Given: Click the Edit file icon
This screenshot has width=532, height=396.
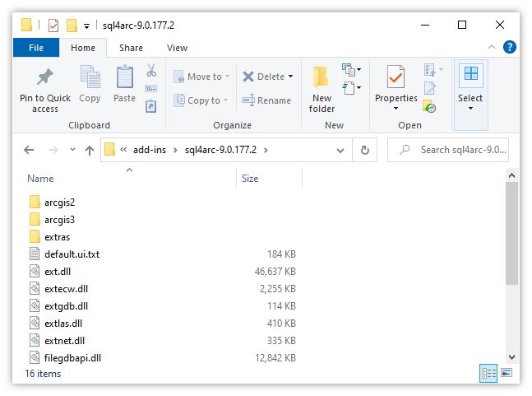Looking at the screenshot, I should [x=429, y=88].
